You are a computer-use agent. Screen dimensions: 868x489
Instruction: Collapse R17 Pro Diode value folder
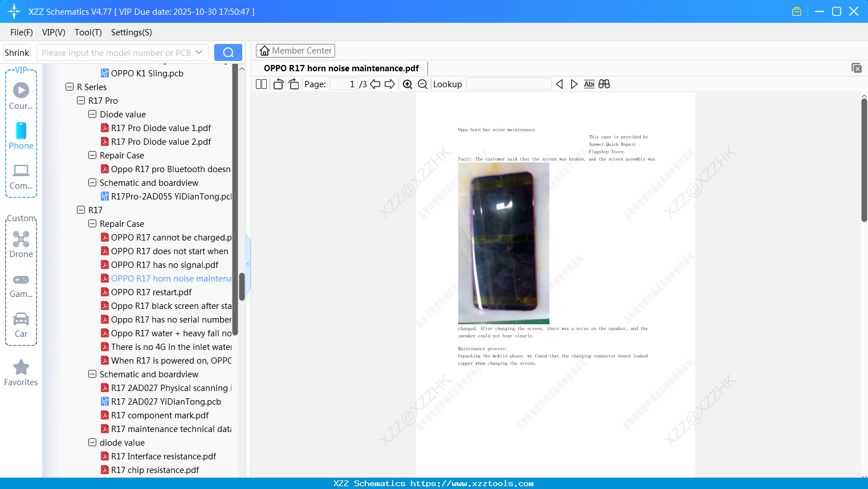click(92, 115)
